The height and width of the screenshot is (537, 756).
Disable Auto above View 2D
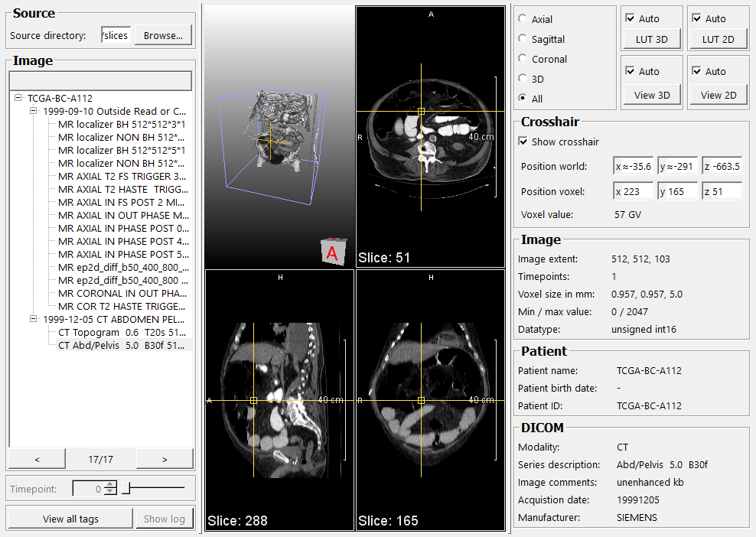(697, 71)
